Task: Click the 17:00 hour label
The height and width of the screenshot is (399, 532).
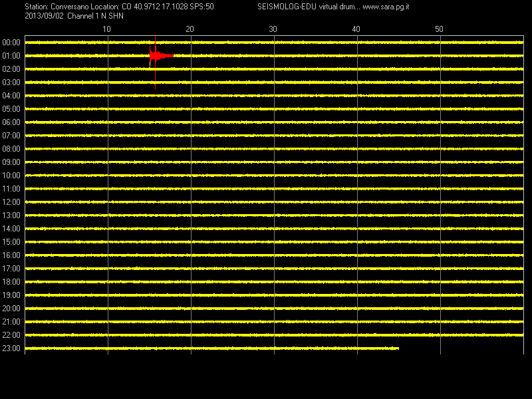Action: pyautogui.click(x=11, y=269)
